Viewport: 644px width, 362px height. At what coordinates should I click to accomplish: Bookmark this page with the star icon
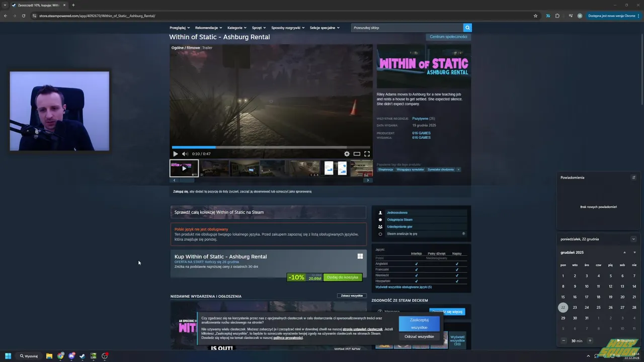pyautogui.click(x=535, y=16)
